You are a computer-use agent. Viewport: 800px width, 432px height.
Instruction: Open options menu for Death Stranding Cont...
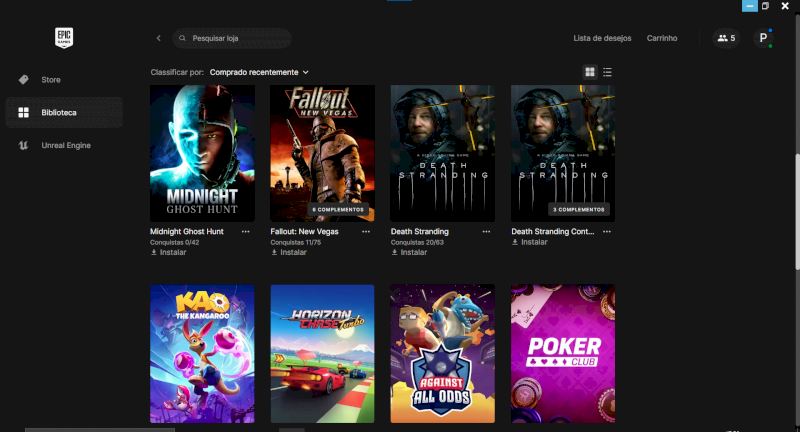click(607, 232)
